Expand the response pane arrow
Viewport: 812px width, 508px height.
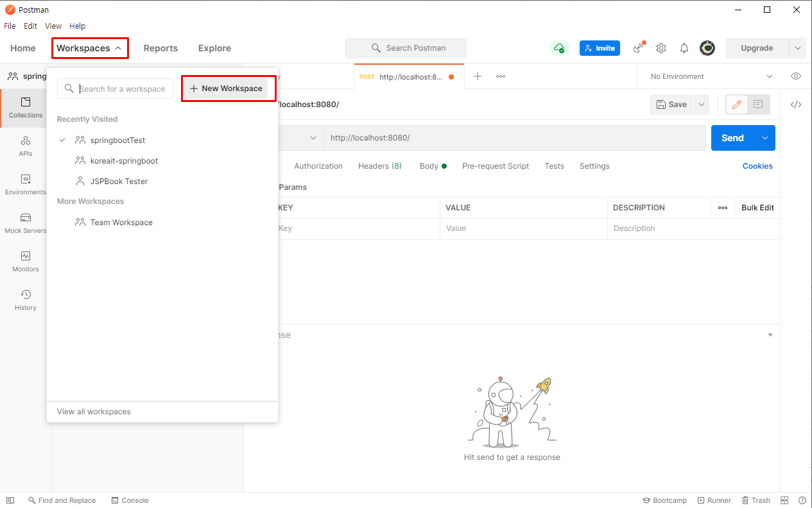click(x=770, y=335)
